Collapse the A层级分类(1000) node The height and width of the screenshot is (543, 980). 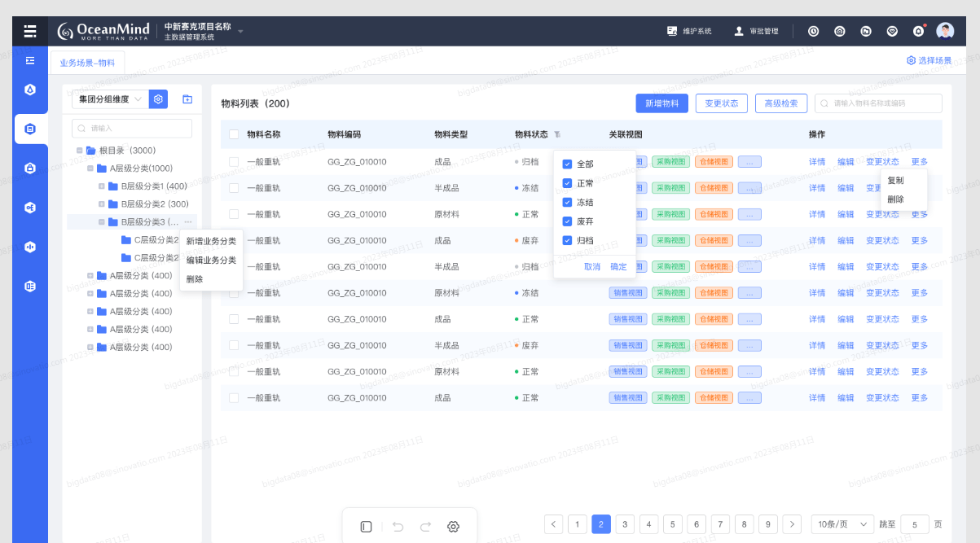(x=90, y=169)
